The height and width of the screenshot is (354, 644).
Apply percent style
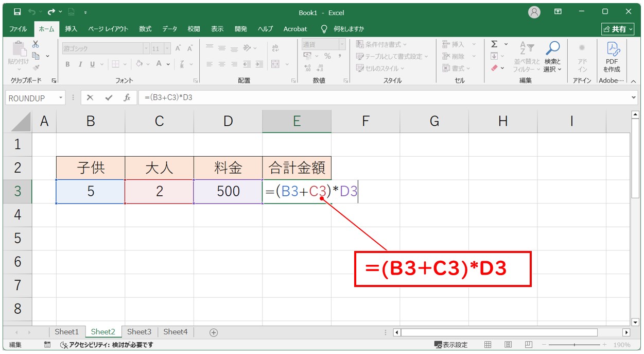327,56
